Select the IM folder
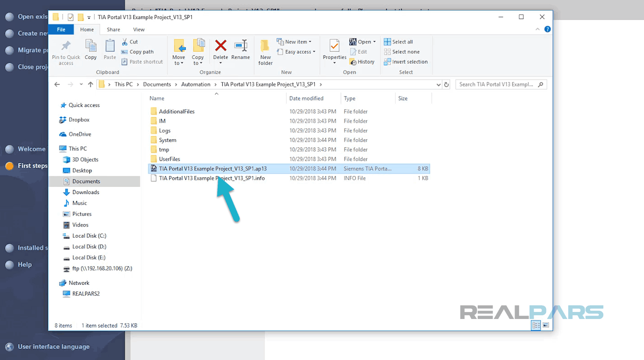Viewport: 644px width, 360px height. (162, 121)
